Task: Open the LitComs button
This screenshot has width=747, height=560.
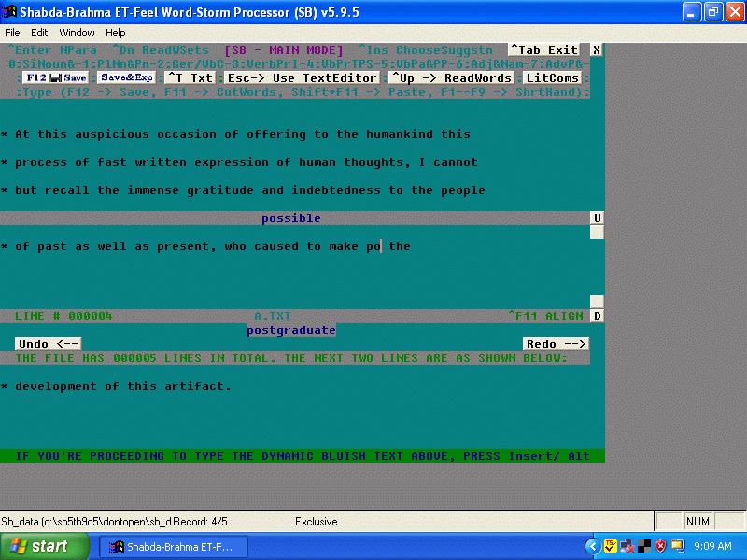Action: (x=553, y=77)
